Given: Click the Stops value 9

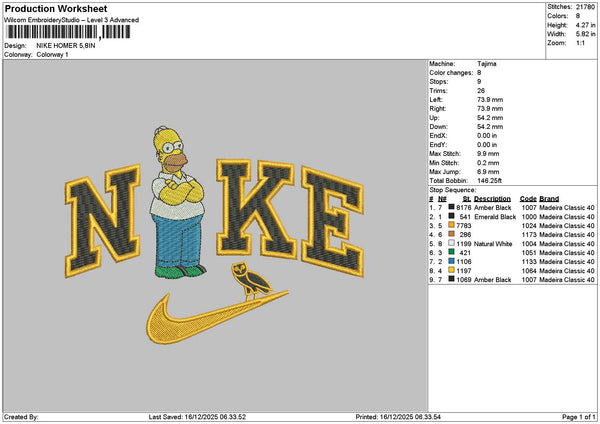Looking at the screenshot, I should (x=479, y=82).
